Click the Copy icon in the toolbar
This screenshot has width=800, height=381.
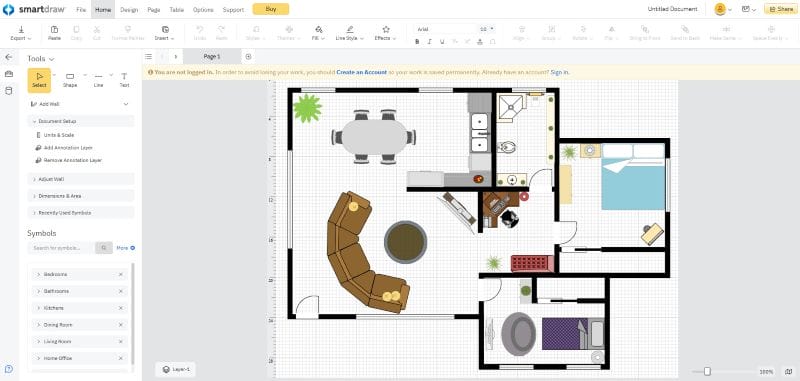(76, 30)
